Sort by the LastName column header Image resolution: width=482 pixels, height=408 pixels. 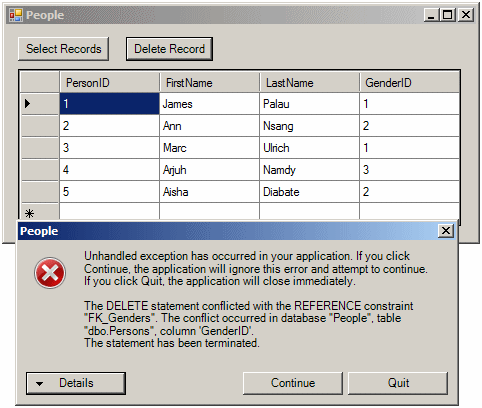point(310,82)
